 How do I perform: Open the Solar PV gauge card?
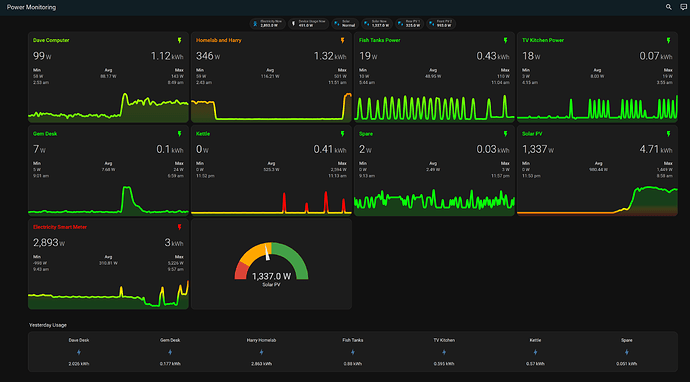click(x=272, y=264)
